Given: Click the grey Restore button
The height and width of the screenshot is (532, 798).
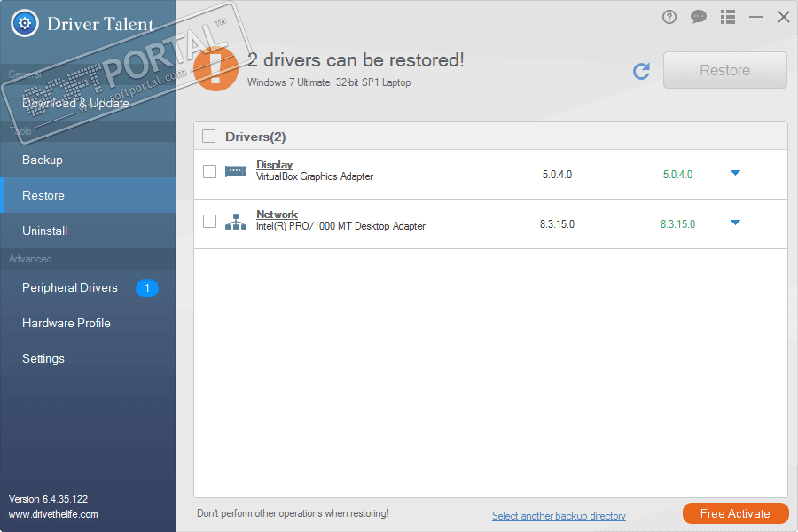Looking at the screenshot, I should pos(724,70).
